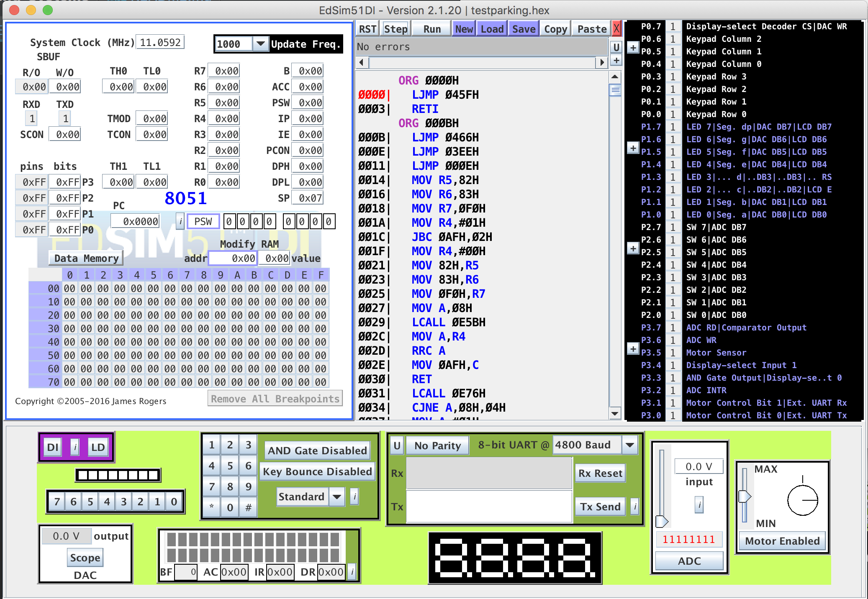
Task: Click info icon between DI and LD
Action: [75, 447]
